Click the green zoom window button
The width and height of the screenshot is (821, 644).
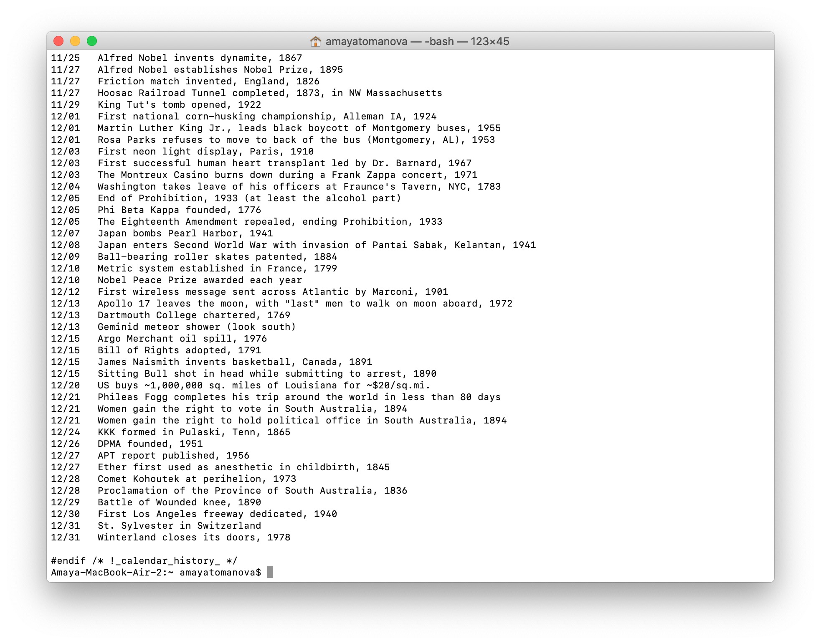pos(92,41)
